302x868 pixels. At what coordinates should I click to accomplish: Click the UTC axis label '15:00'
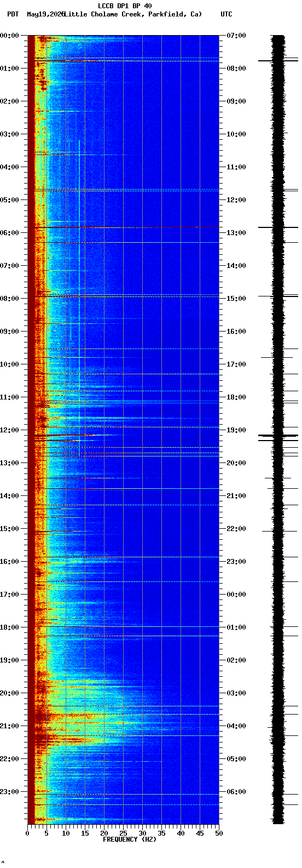(x=236, y=299)
